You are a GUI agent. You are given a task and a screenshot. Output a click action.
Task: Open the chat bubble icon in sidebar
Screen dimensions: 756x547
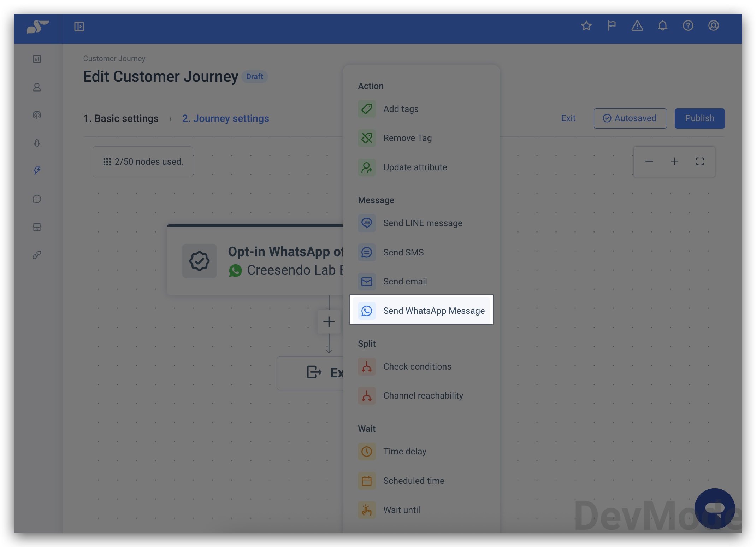pyautogui.click(x=37, y=199)
